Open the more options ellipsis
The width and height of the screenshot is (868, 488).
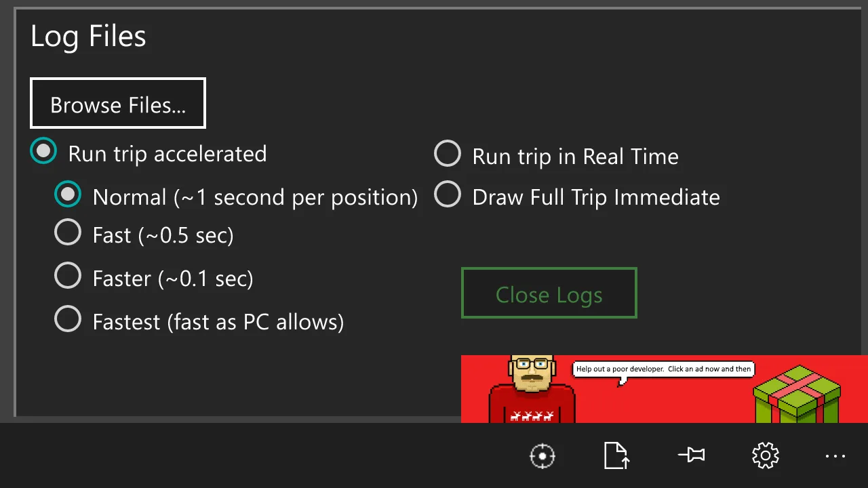coord(835,456)
